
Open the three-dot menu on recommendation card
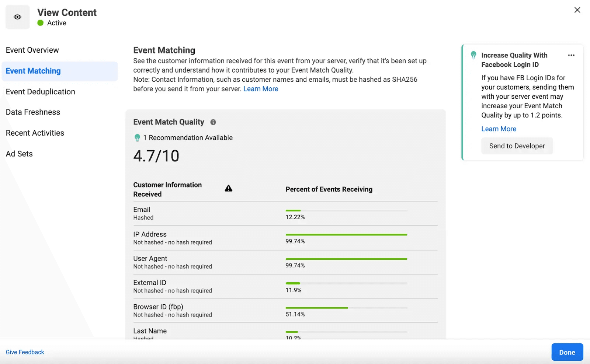pyautogui.click(x=571, y=55)
